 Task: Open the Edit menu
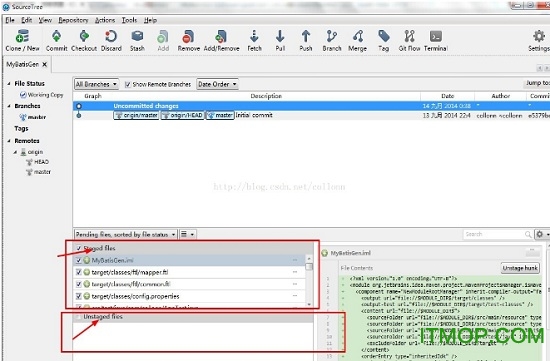click(27, 20)
